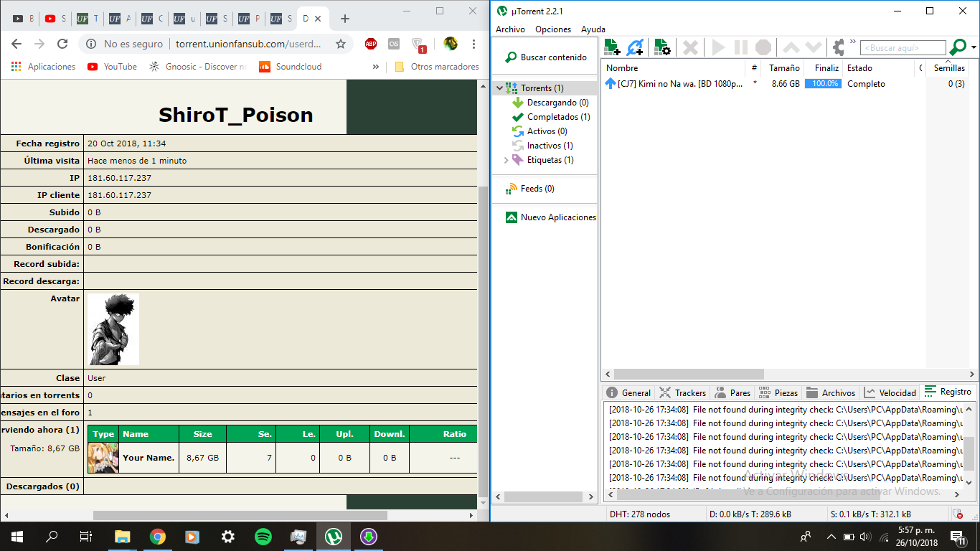Click Add Torrent from URL icon
This screenshot has height=551, width=980.
tap(635, 47)
